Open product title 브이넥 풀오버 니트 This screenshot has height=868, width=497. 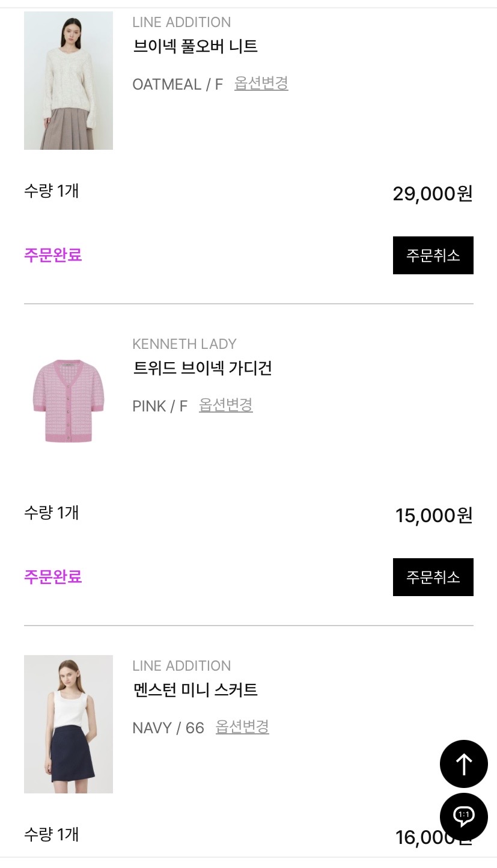pyautogui.click(x=195, y=46)
